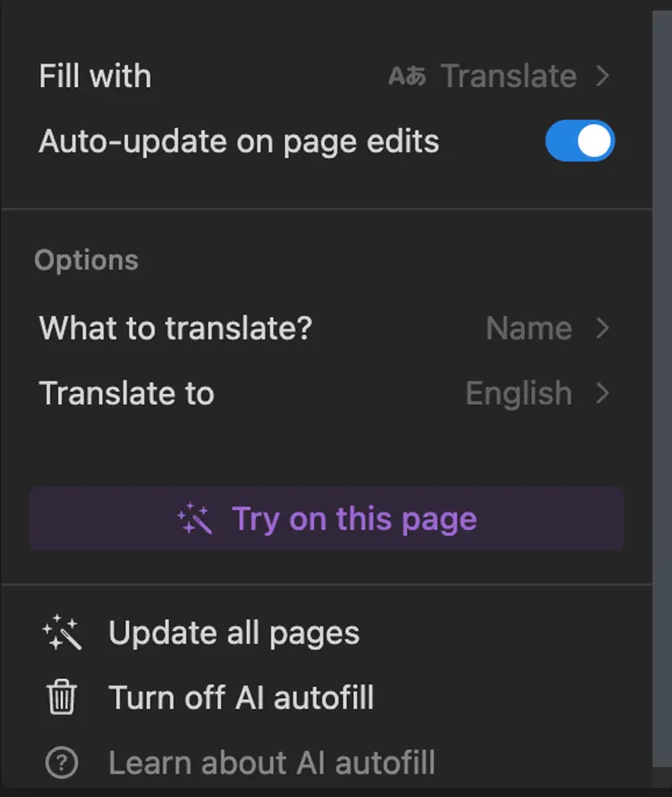Click the translate language icon
The height and width of the screenshot is (797, 672).
407,76
